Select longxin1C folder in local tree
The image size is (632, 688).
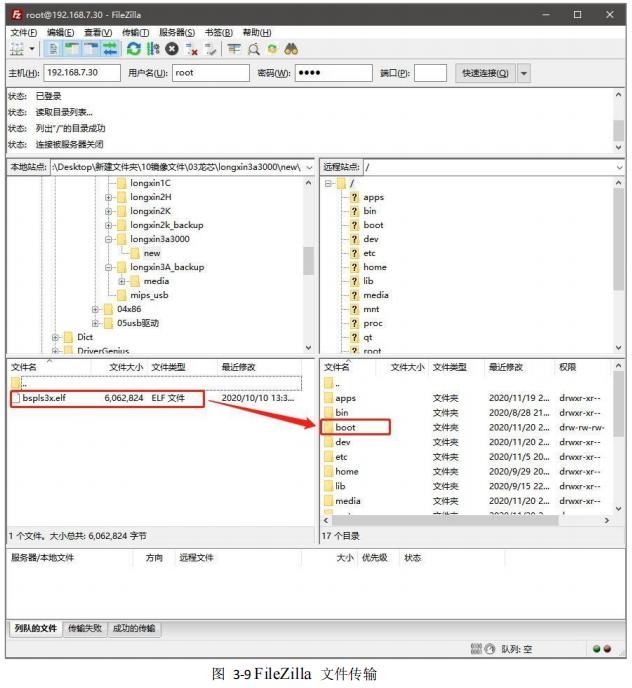tap(150, 183)
